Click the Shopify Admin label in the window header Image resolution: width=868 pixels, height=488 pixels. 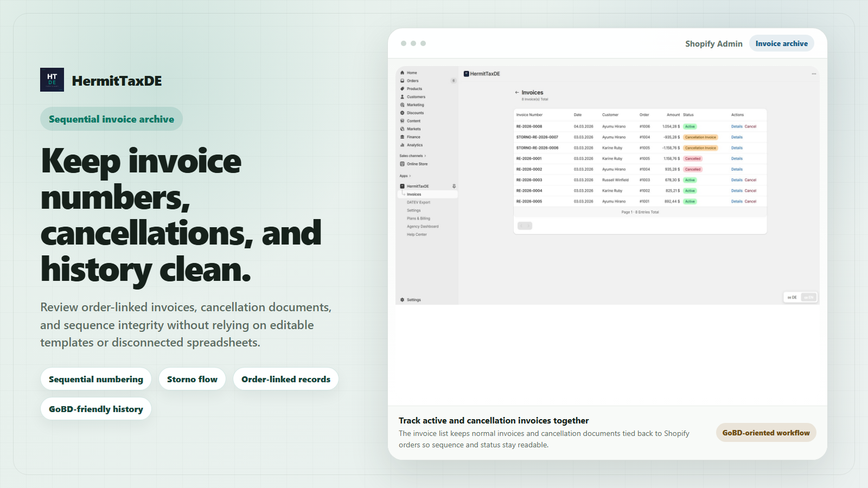pyautogui.click(x=713, y=43)
